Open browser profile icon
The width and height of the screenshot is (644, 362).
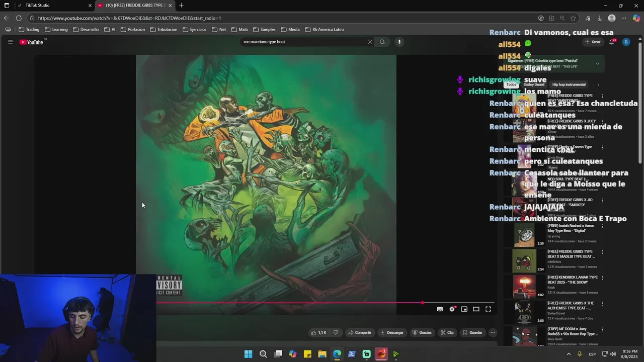612,18
